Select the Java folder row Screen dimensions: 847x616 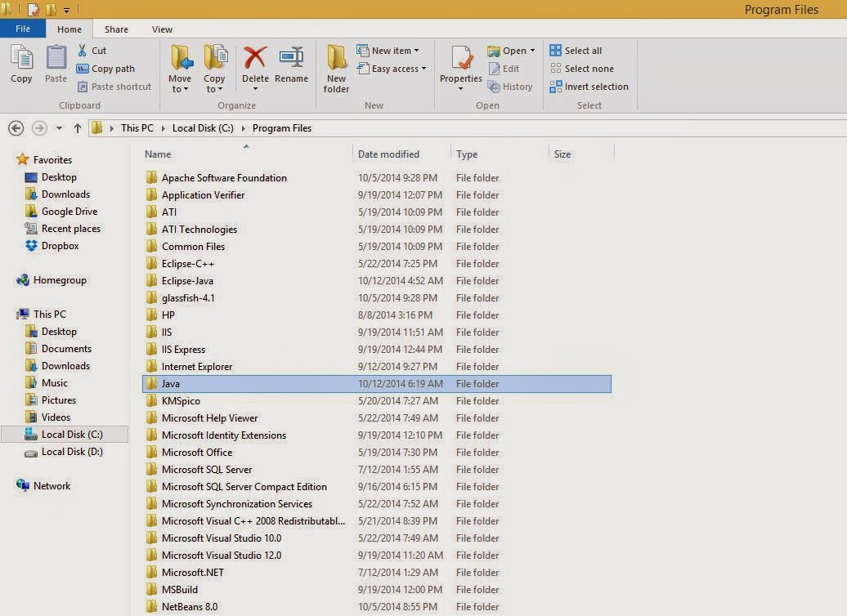pyautogui.click(x=377, y=384)
